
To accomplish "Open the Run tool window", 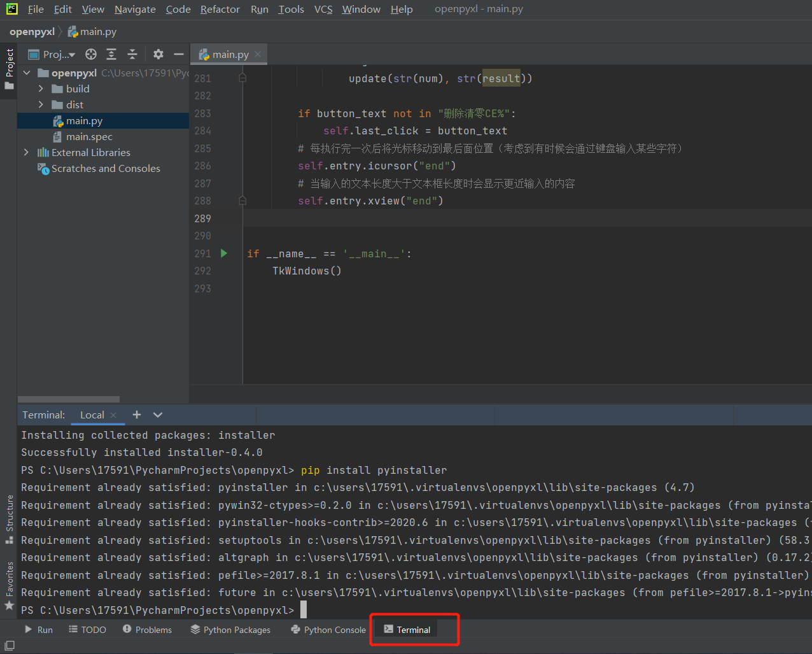I will 38,629.
